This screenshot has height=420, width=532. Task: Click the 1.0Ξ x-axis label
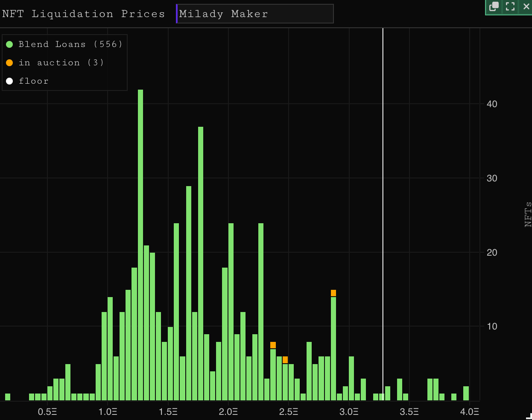(108, 411)
